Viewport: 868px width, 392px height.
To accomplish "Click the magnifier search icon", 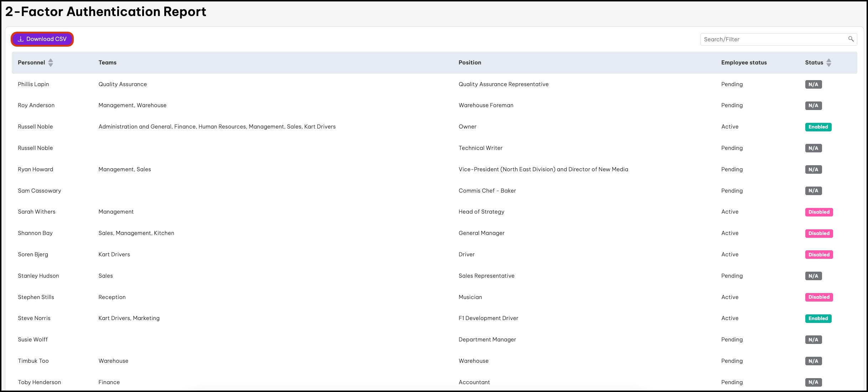I will point(851,39).
